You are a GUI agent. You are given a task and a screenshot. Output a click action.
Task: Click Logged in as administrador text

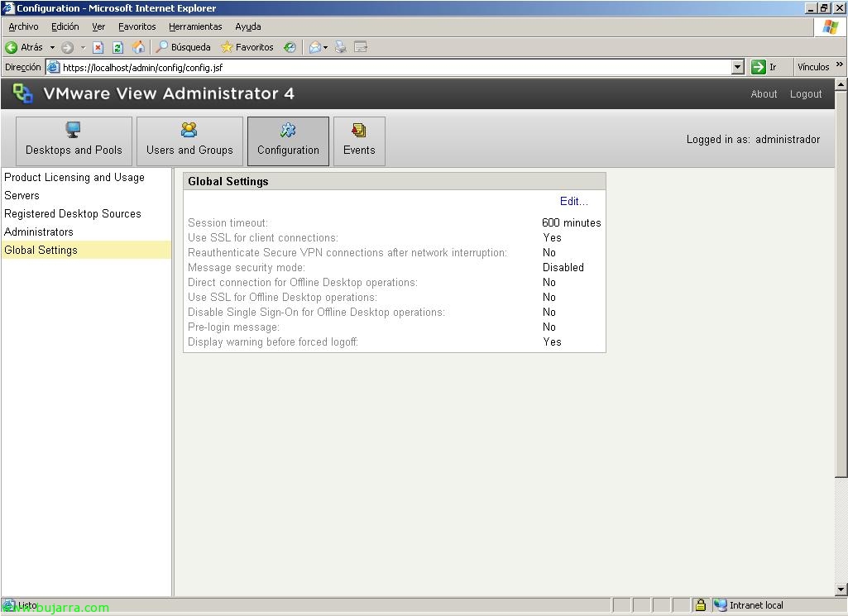(753, 140)
